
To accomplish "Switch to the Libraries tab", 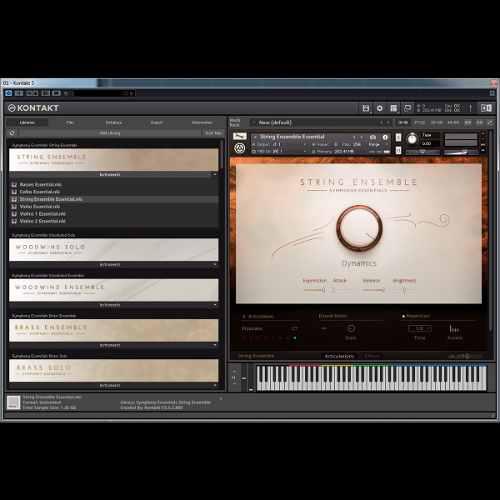I will coord(27,123).
